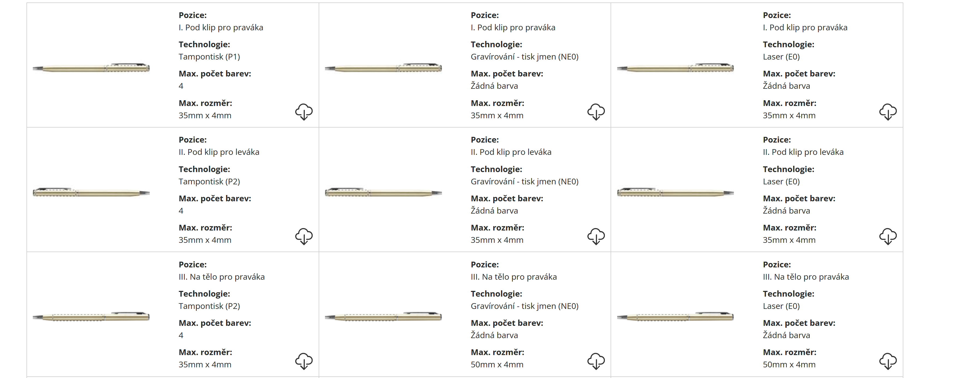Open pen image for position I Tampontisk (P1)
This screenshot has width=980, height=378.
click(91, 68)
